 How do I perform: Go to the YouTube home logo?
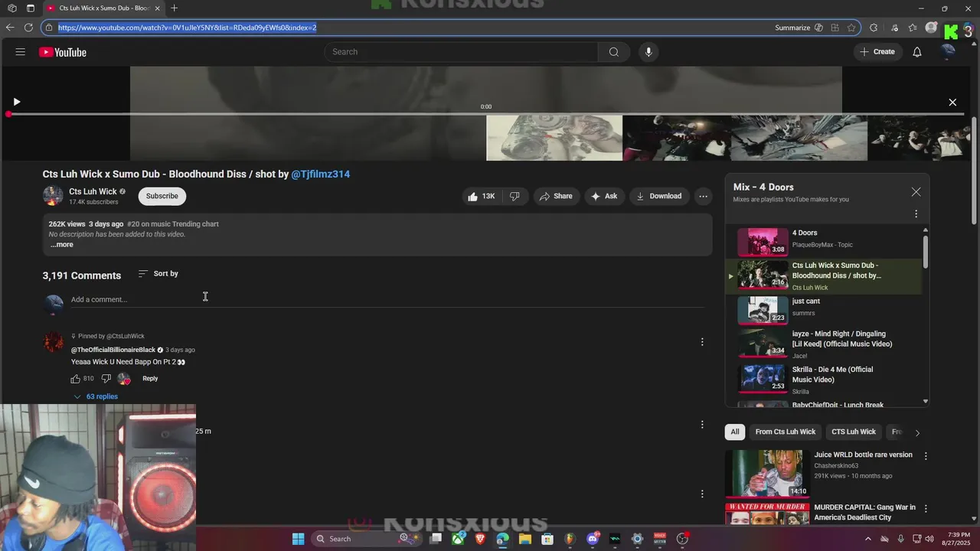click(63, 52)
